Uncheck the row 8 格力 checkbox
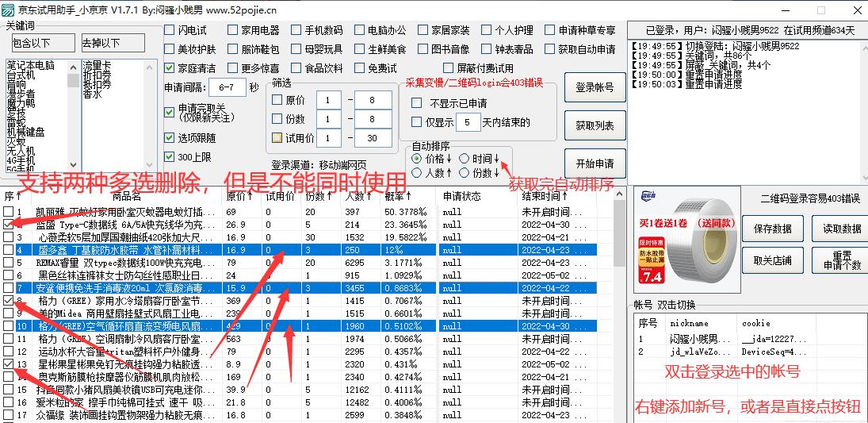This screenshot has height=423, width=868. (8, 301)
